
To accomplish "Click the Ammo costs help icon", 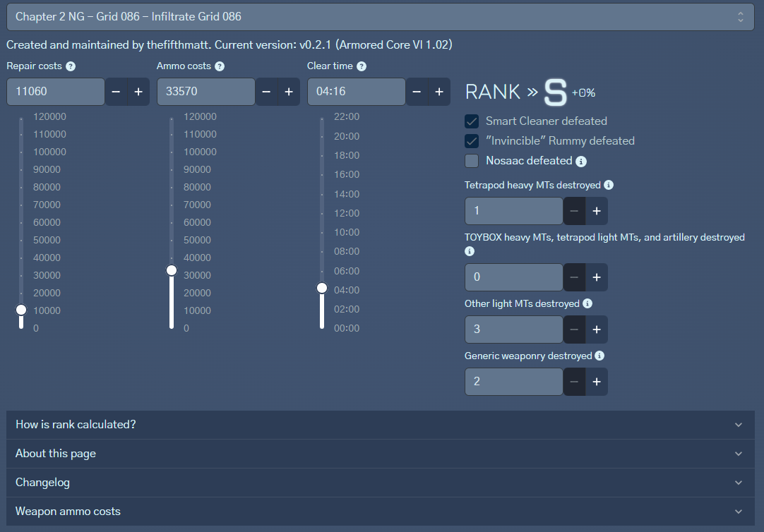I will [x=220, y=66].
